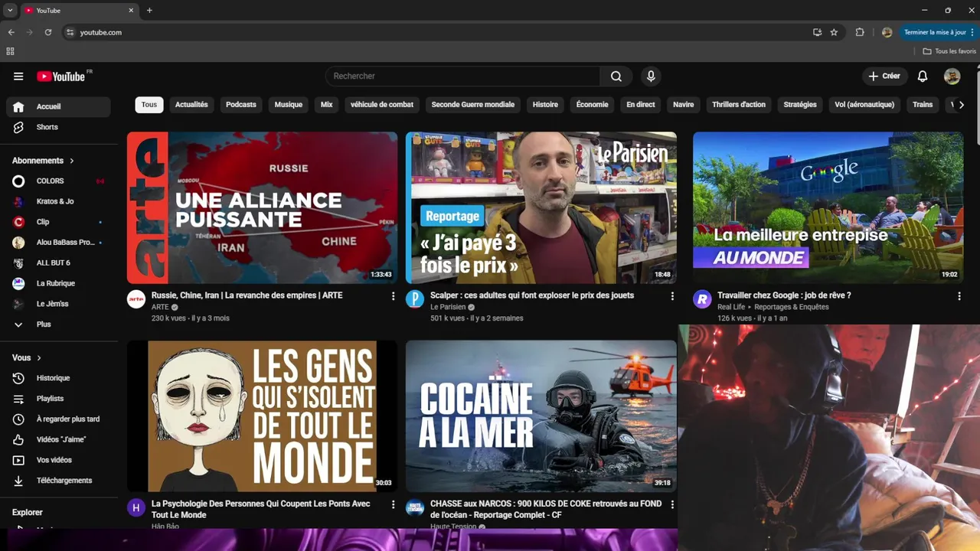The height and width of the screenshot is (551, 980).
Task: Play Cocaïne à la mer thumbnail
Action: click(541, 416)
